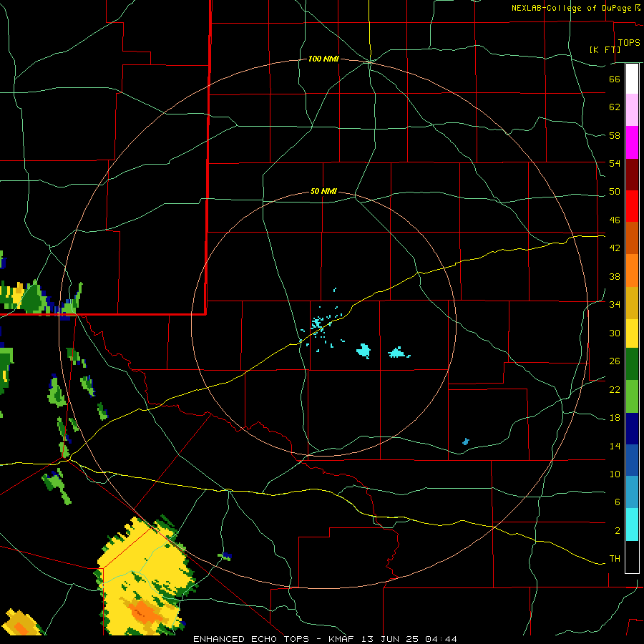
Task: Click the '26' legend value
Action: (x=615, y=361)
